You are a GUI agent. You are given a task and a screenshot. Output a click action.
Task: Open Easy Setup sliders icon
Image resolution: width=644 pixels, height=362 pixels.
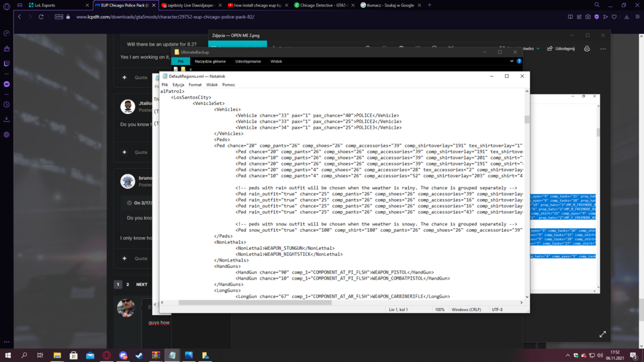pyautogui.click(x=638, y=17)
